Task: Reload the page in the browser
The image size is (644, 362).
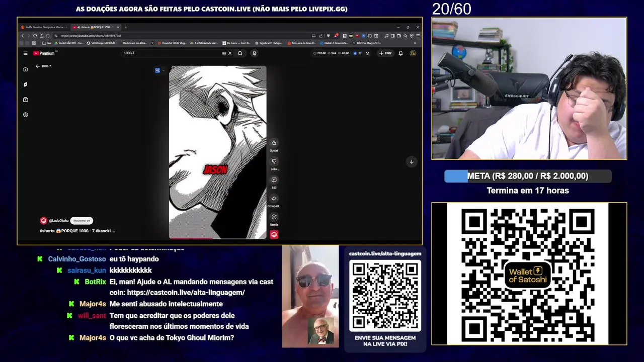Action: pyautogui.click(x=35, y=36)
